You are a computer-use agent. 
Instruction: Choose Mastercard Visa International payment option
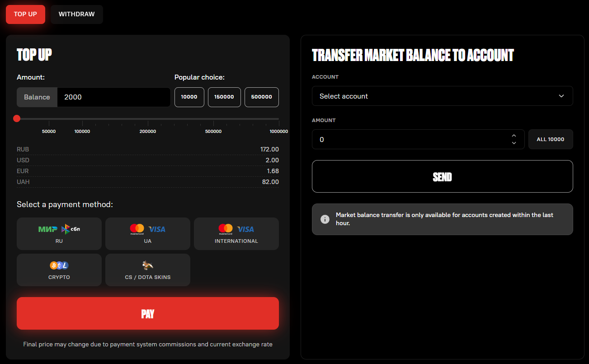236,234
